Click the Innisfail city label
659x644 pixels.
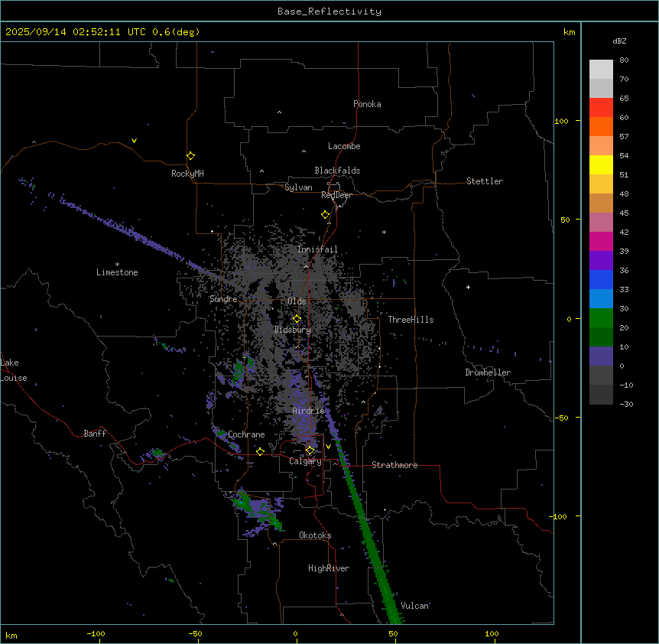click(x=317, y=249)
